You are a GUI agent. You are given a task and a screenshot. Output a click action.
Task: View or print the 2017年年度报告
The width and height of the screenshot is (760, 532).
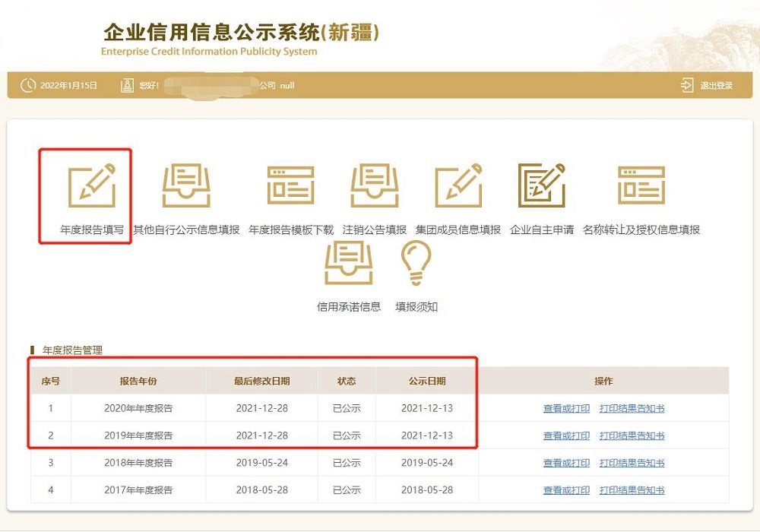pyautogui.click(x=566, y=490)
